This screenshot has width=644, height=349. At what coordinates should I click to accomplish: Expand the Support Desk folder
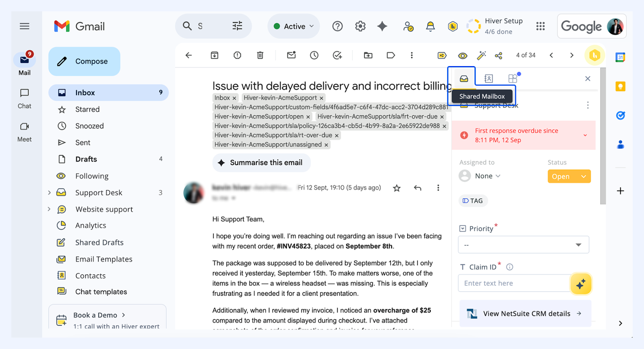click(50, 193)
